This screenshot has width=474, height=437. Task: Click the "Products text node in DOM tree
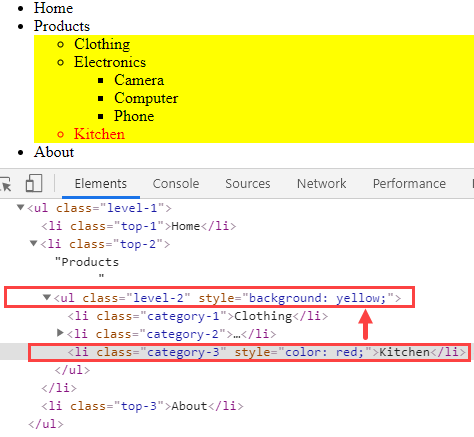[x=87, y=262]
